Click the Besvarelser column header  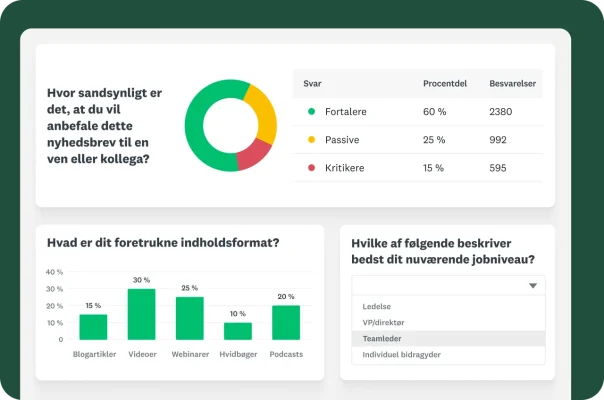click(x=512, y=84)
